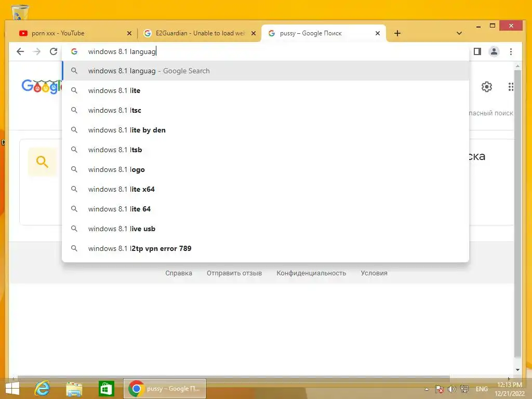Show hidden tray icons arrow
The image size is (532, 399).
coord(427,389)
